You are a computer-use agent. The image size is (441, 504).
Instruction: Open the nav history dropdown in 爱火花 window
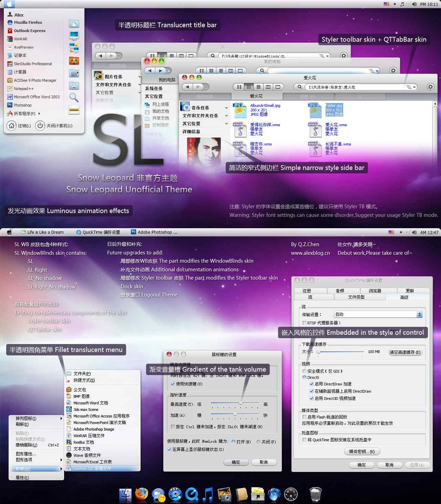click(x=206, y=87)
